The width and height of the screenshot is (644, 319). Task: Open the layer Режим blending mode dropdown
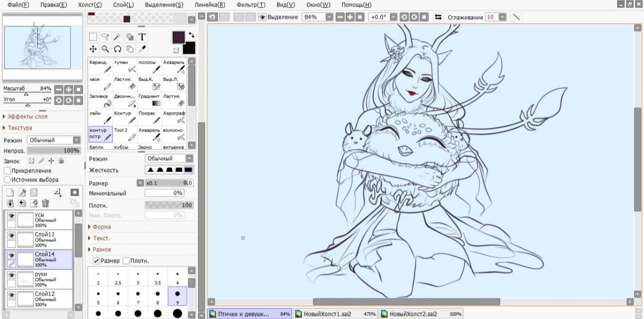(x=54, y=140)
